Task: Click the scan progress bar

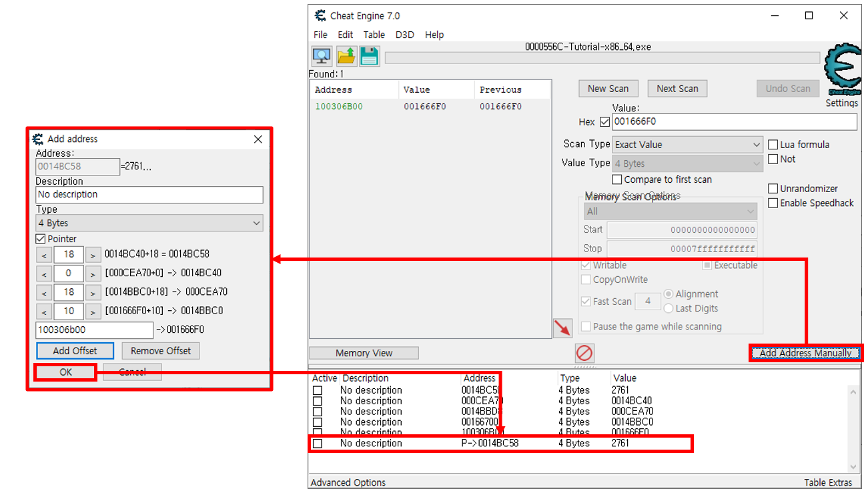Action: pos(602,58)
